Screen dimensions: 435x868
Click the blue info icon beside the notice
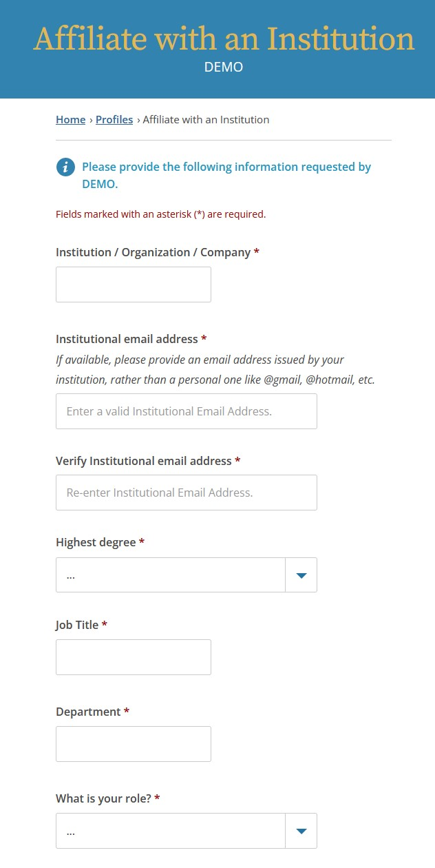[65, 167]
